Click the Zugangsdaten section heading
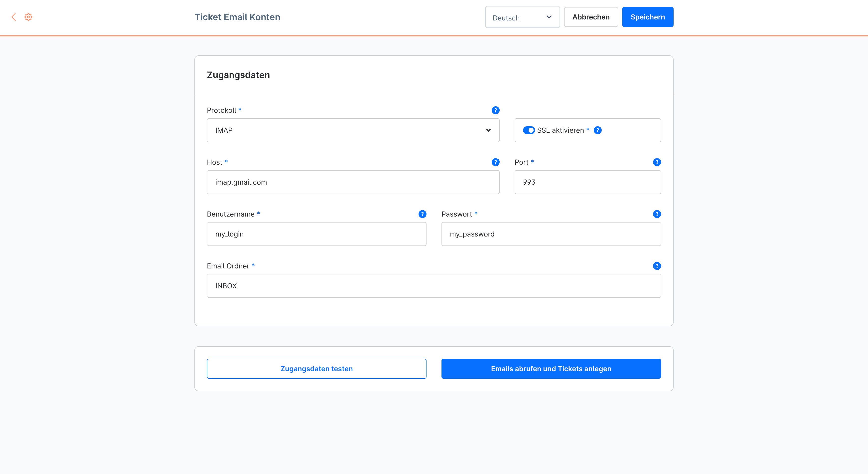The width and height of the screenshot is (868, 474). 238,75
